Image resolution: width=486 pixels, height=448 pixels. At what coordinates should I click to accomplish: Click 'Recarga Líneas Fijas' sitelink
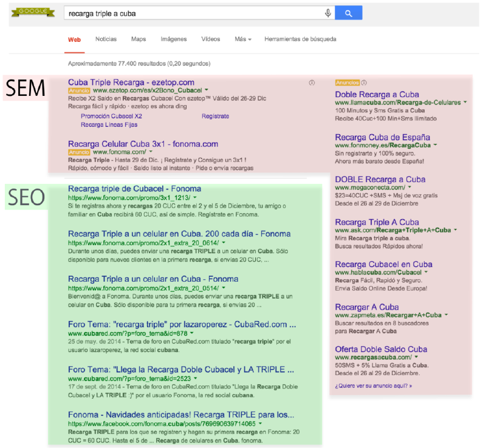pyautogui.click(x=109, y=124)
